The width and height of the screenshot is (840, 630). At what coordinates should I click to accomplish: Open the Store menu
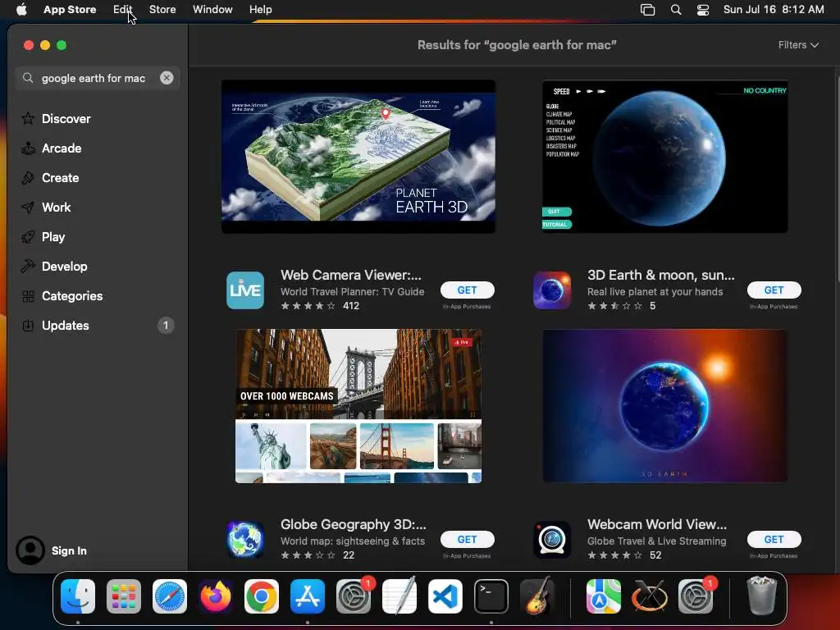pyautogui.click(x=162, y=10)
